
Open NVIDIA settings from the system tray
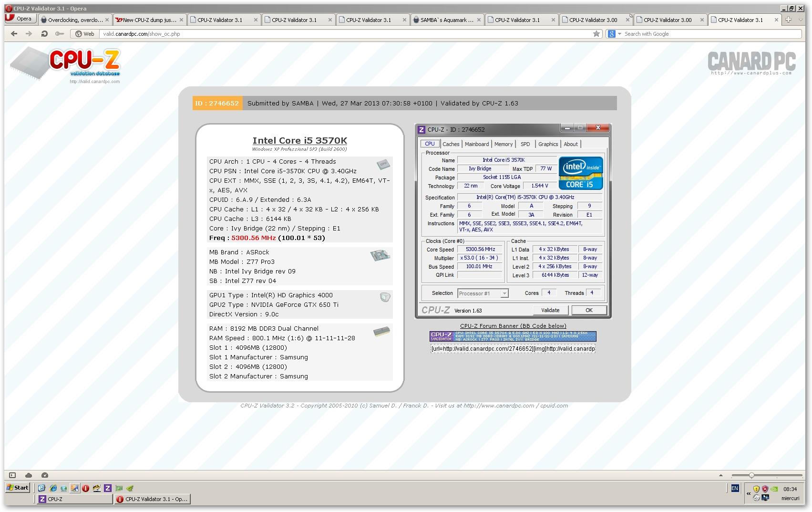click(x=775, y=489)
